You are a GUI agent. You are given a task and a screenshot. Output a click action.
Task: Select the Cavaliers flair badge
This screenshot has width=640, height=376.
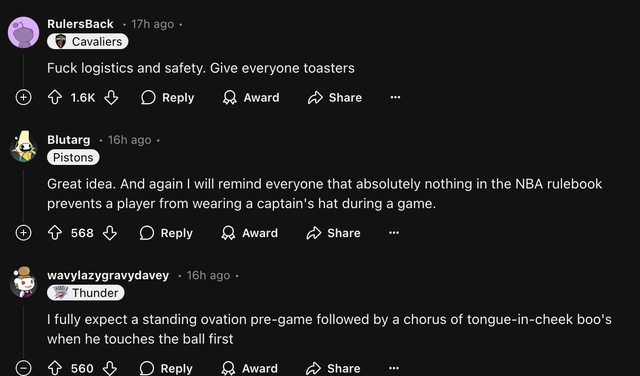tap(87, 42)
